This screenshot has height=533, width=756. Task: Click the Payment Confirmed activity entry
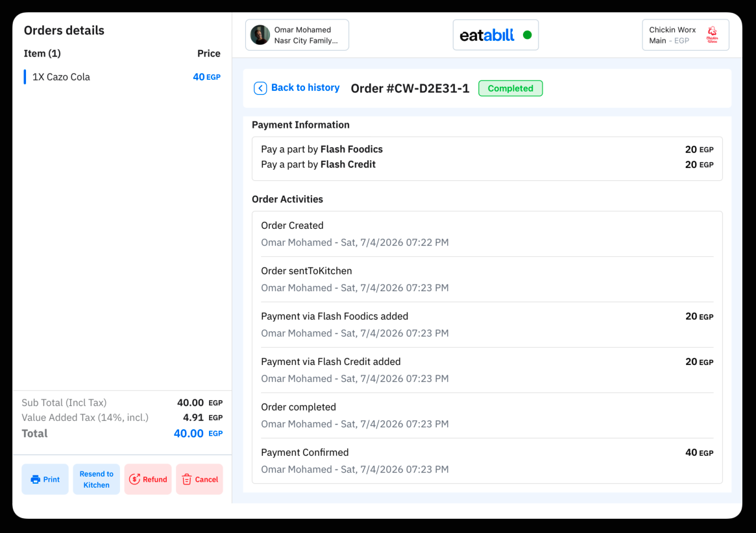[x=487, y=460]
